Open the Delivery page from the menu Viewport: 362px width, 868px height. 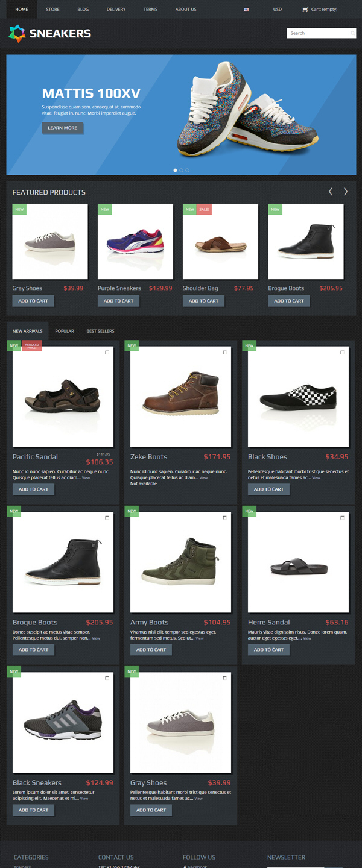click(116, 10)
